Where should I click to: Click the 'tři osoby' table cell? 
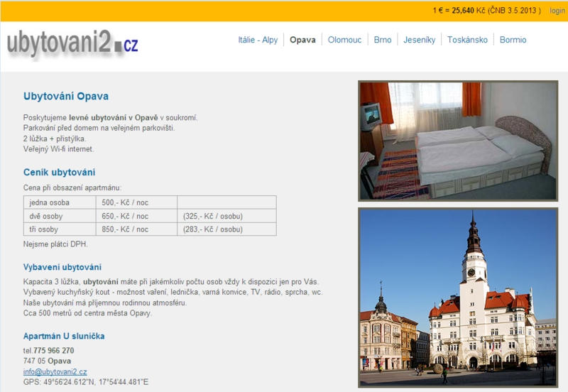point(60,229)
